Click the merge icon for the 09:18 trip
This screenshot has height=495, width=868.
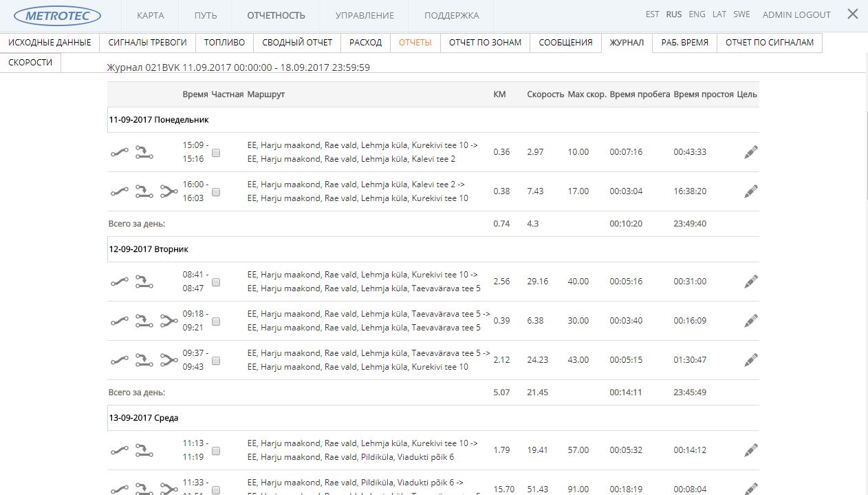tap(169, 321)
